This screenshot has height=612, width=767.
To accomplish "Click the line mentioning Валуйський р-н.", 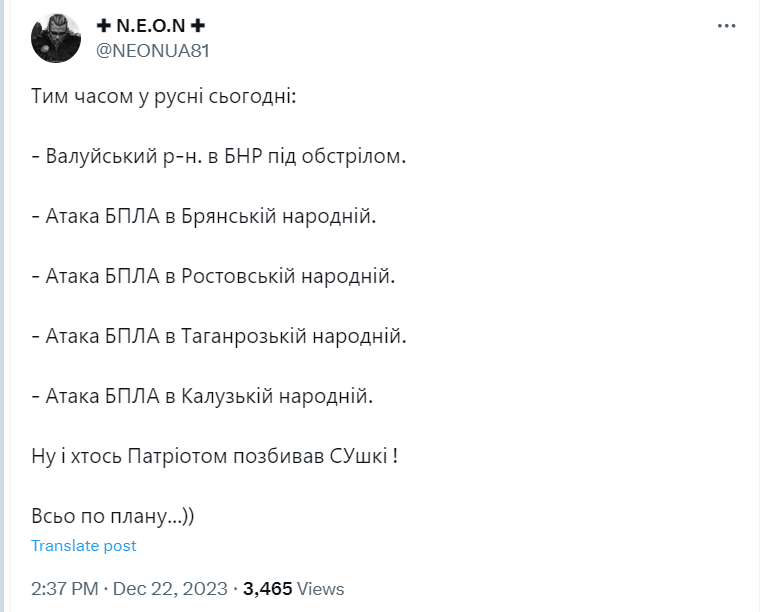I will coord(219,157).
